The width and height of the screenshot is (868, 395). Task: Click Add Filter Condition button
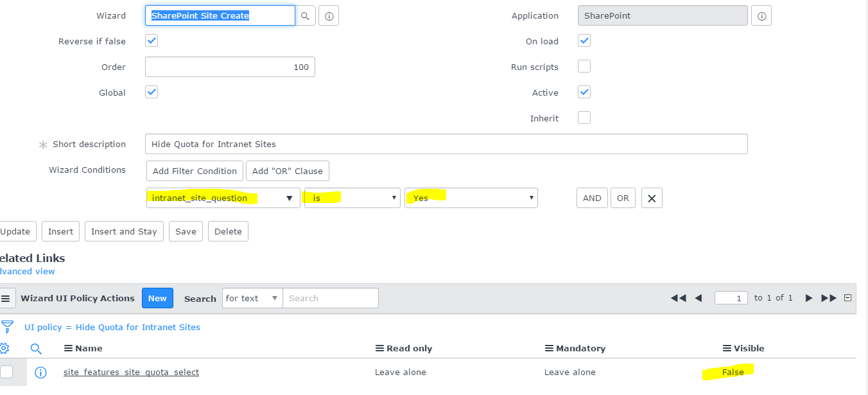(195, 171)
